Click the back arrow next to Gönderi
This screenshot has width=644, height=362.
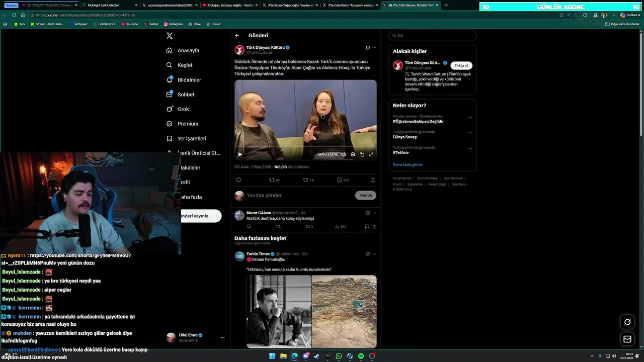[237, 36]
